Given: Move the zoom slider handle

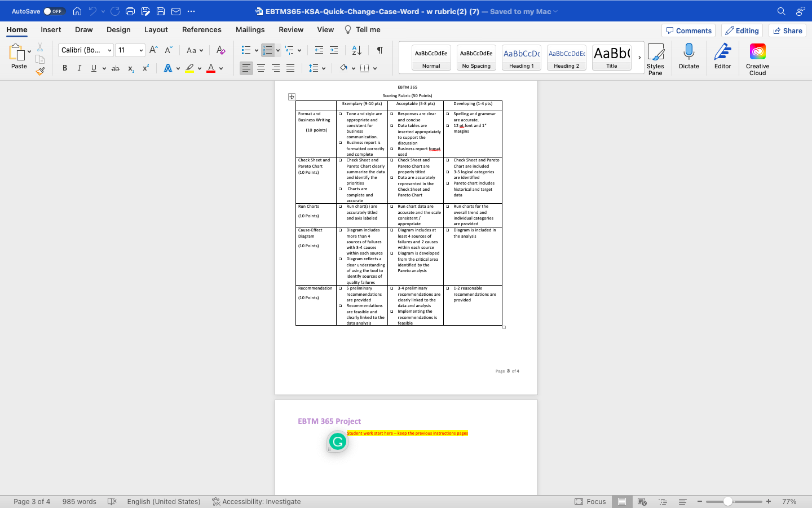Looking at the screenshot, I should tap(728, 502).
